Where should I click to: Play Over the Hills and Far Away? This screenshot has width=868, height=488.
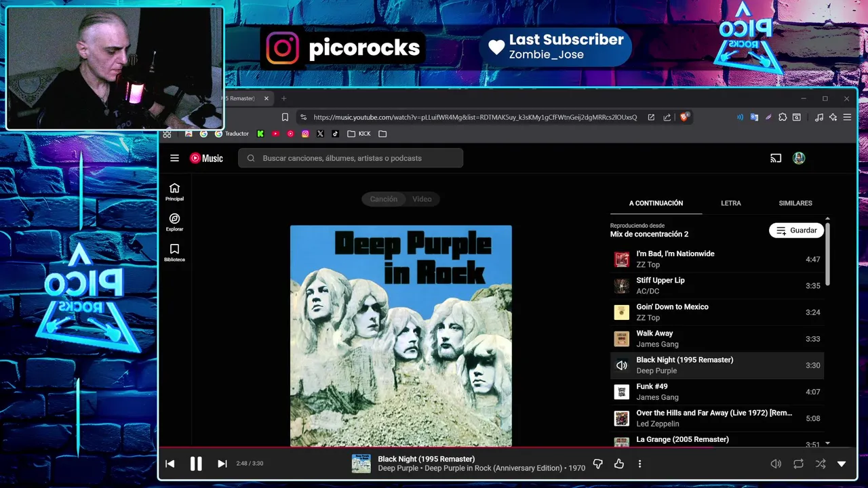click(717, 418)
